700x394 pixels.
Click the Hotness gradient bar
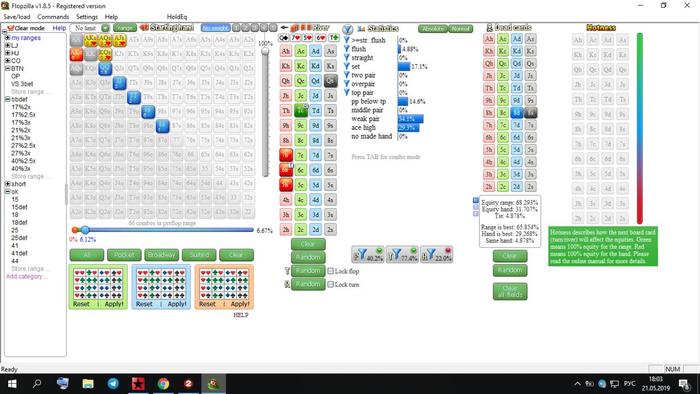pyautogui.click(x=639, y=128)
